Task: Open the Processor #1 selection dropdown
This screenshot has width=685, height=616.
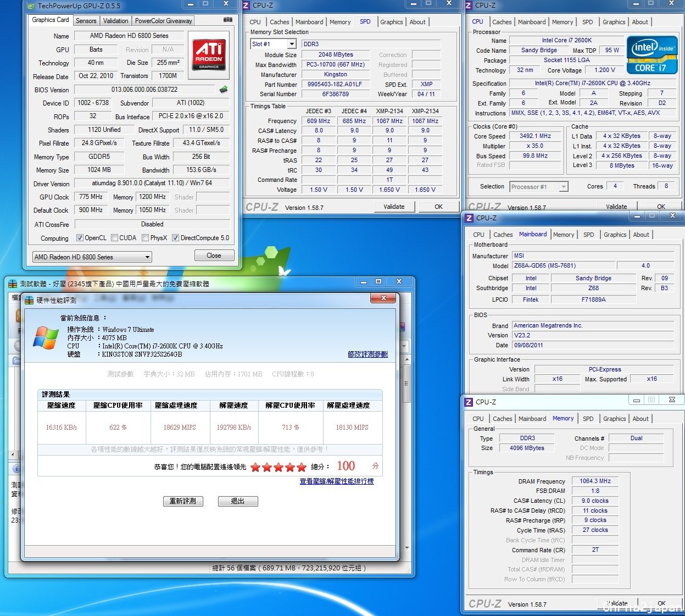Action: click(538, 187)
